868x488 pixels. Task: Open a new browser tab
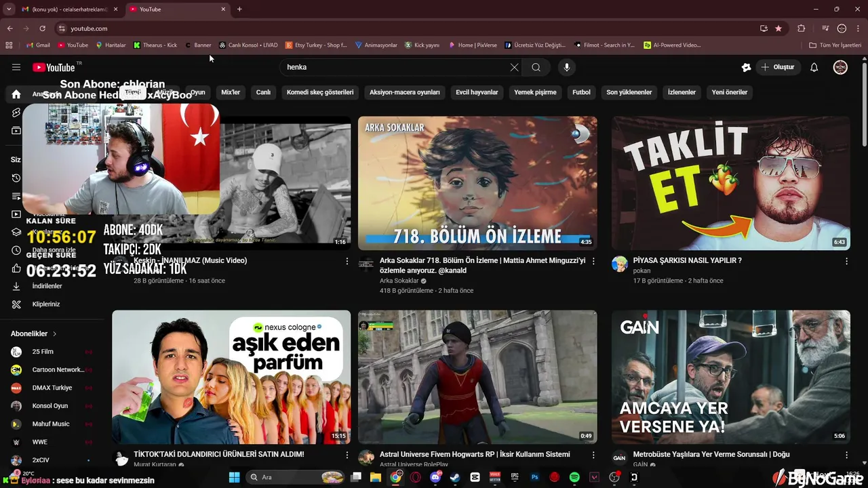(239, 9)
